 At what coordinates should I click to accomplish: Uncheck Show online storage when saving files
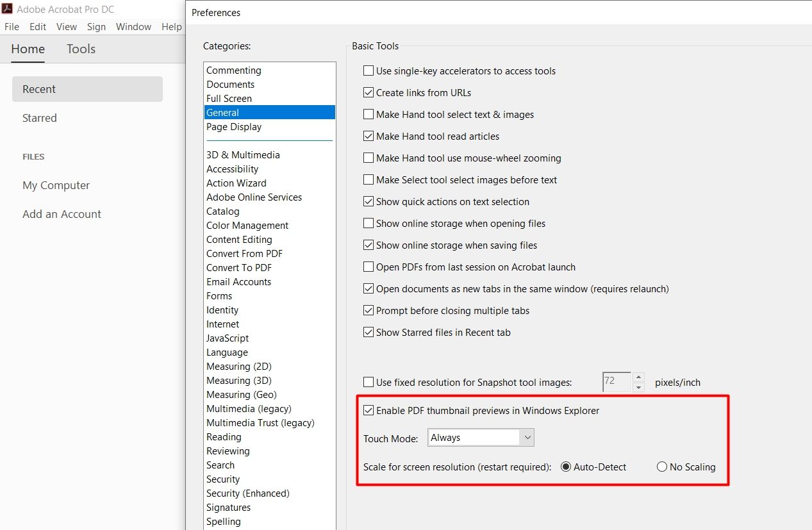tap(369, 245)
